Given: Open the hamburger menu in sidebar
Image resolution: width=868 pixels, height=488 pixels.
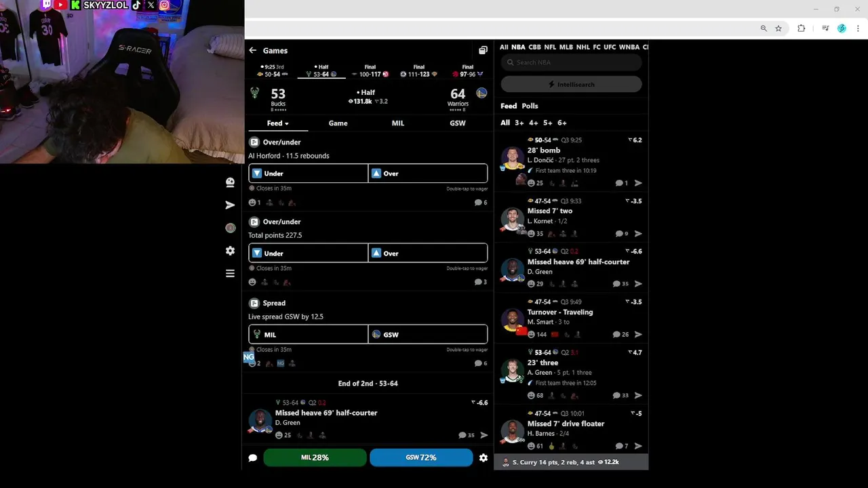Looking at the screenshot, I should (230, 273).
